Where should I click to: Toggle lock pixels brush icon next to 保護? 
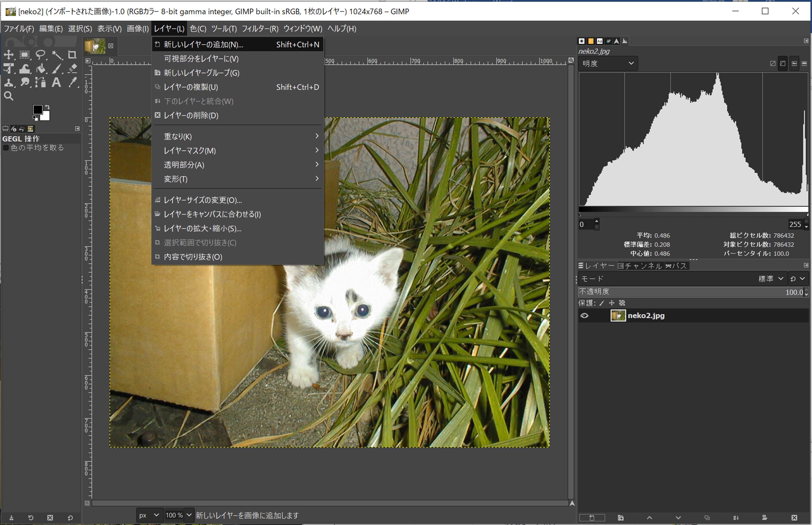tap(602, 303)
